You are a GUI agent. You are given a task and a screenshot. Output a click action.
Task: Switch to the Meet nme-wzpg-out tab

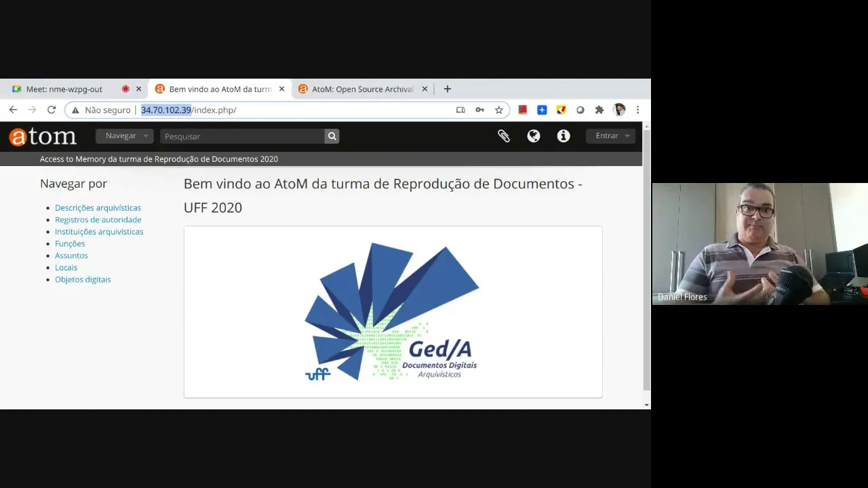click(77, 89)
